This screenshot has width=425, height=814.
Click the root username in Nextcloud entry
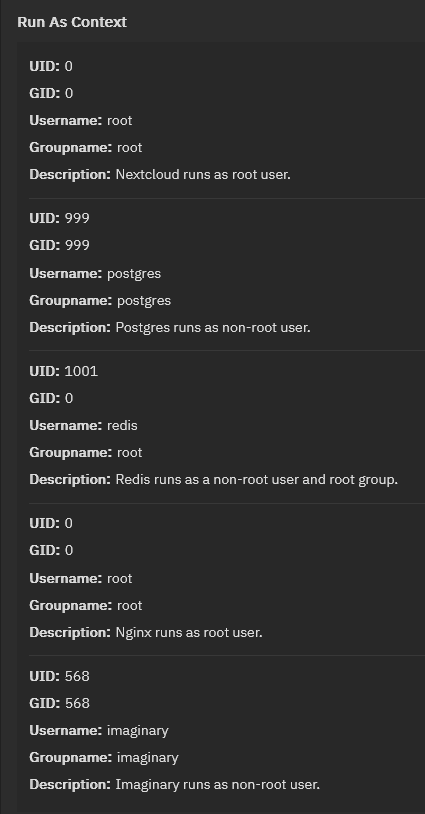[x=119, y=120]
